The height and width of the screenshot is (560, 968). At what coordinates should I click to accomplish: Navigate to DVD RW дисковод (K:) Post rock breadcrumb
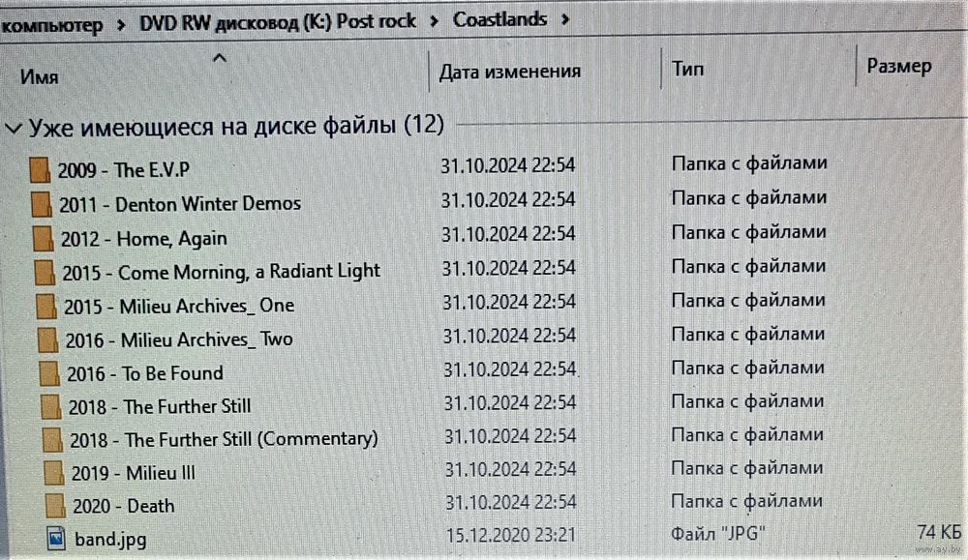pos(278,22)
